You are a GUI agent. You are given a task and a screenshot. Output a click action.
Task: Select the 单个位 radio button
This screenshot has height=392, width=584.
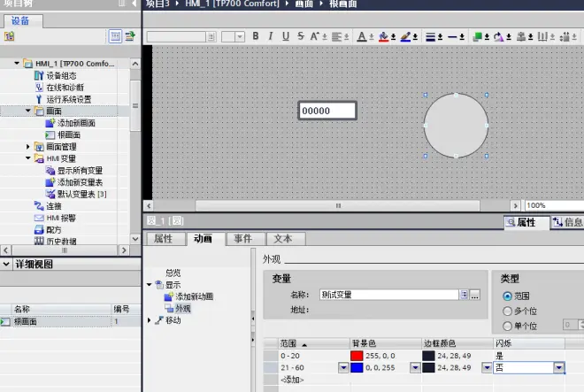coord(507,326)
